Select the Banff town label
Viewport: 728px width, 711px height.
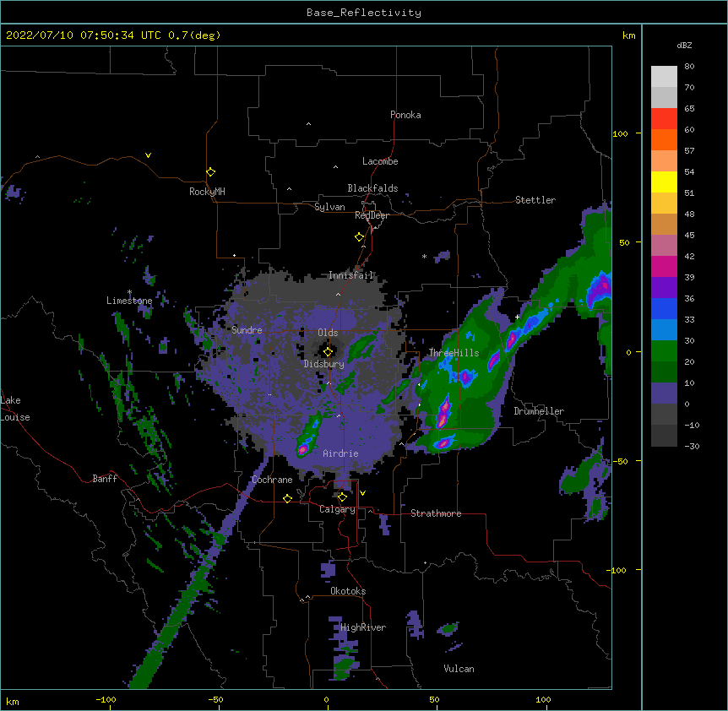tap(105, 479)
